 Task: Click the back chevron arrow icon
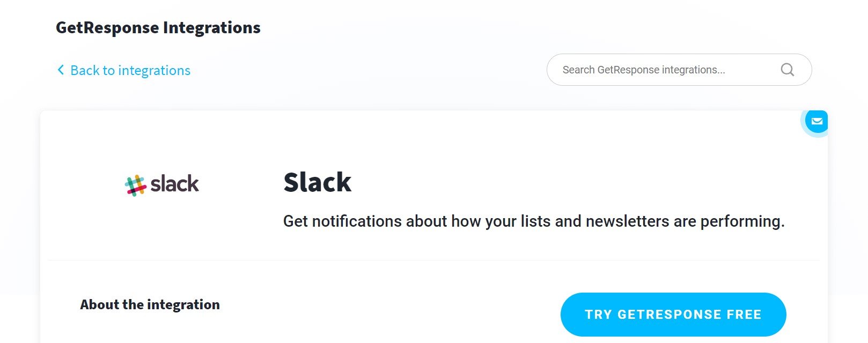61,70
